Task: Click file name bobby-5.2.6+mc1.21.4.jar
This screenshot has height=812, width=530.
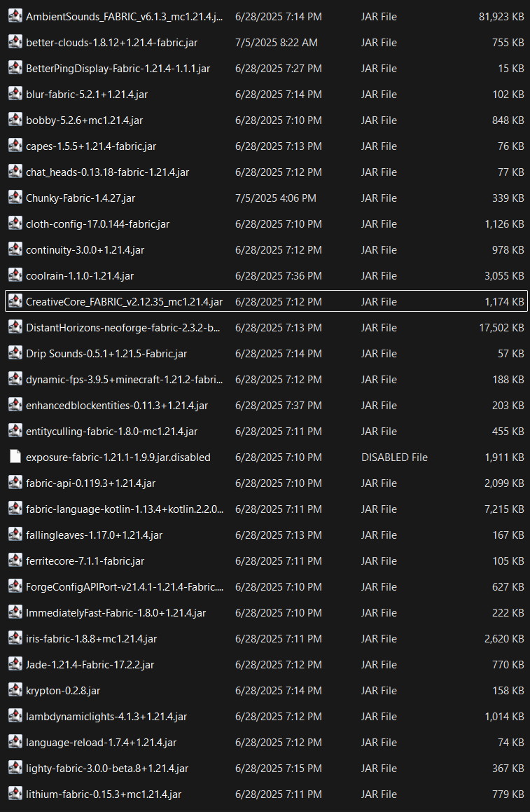Action: click(84, 121)
